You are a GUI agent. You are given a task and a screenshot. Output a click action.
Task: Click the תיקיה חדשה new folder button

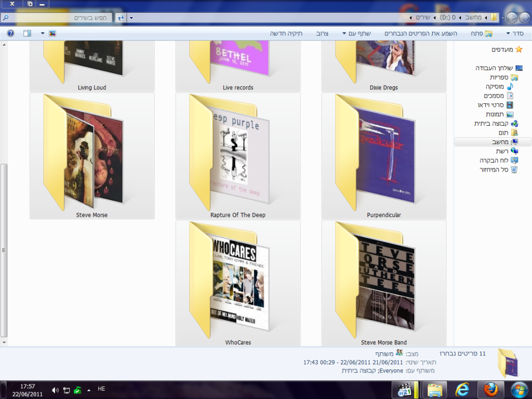pyautogui.click(x=286, y=33)
